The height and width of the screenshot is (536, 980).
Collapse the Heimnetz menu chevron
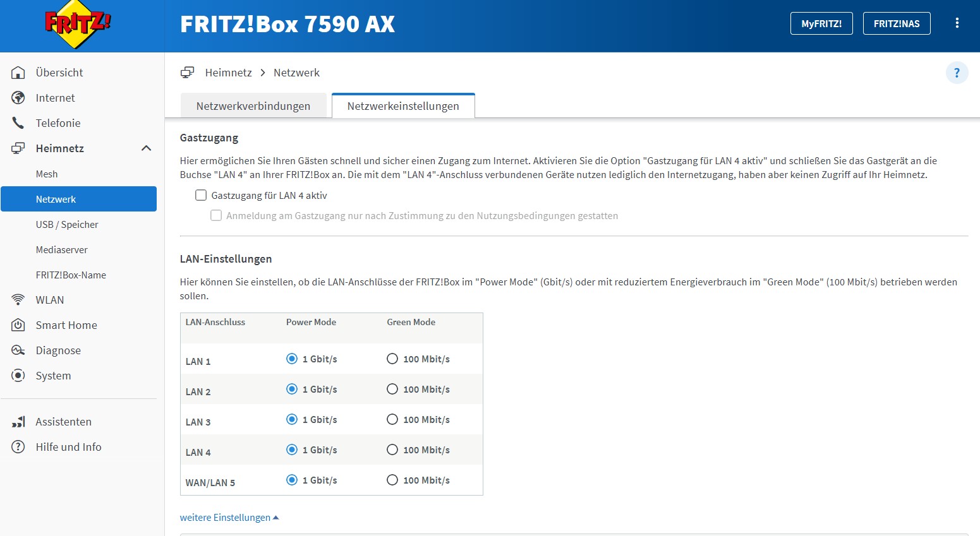(146, 148)
